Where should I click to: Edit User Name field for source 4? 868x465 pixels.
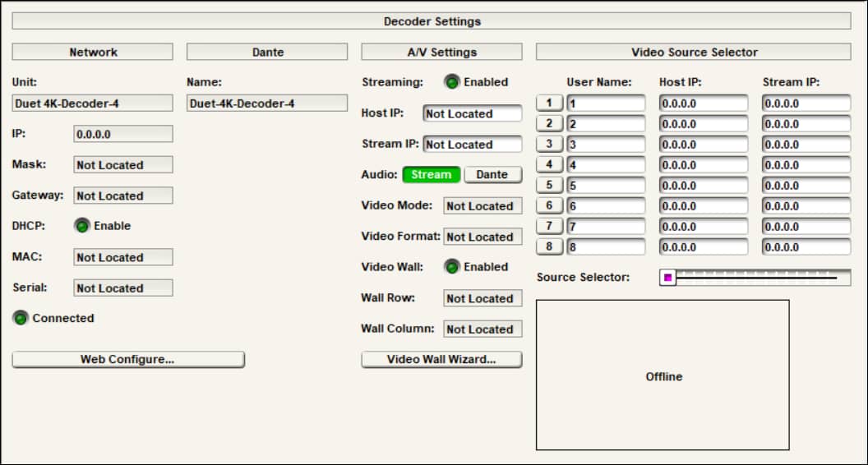pyautogui.click(x=606, y=165)
